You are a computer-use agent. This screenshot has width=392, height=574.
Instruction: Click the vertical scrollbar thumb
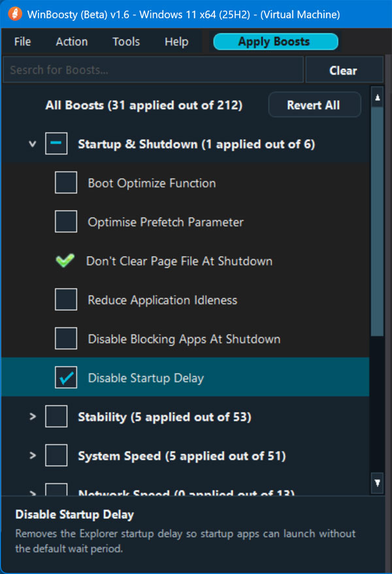[x=378, y=222]
